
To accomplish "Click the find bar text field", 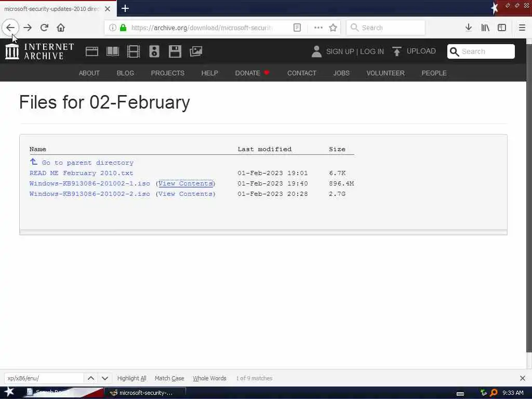I will tap(44, 378).
